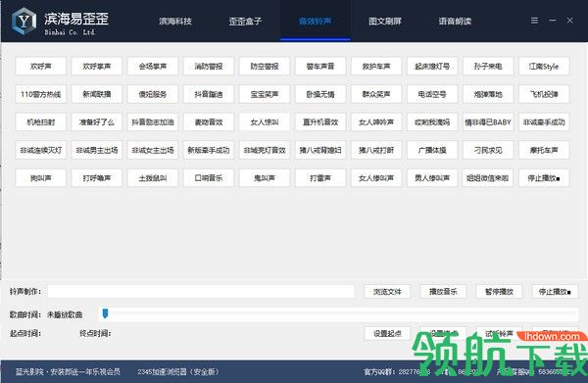588x383 pixels.
Task: Play the 口哨音乐 sound
Action: click(x=209, y=178)
